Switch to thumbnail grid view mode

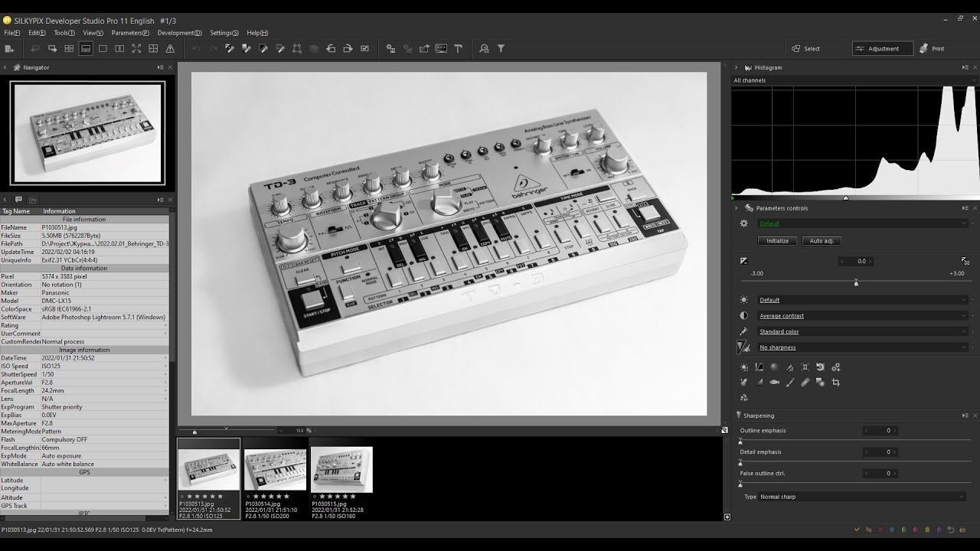(x=69, y=48)
